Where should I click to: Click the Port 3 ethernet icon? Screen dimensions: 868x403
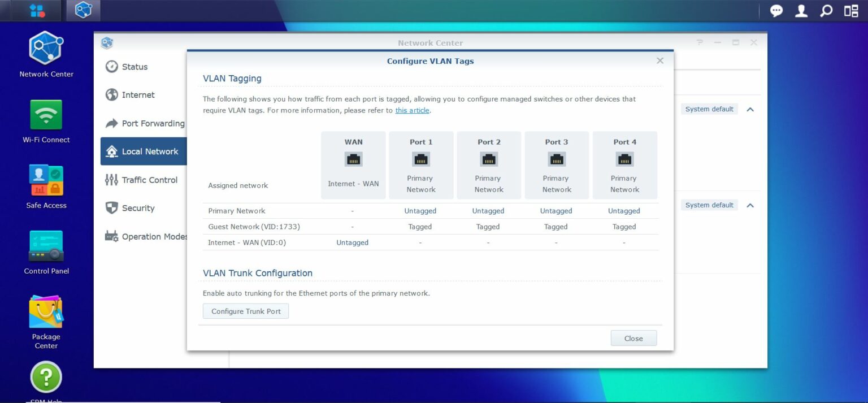point(557,159)
